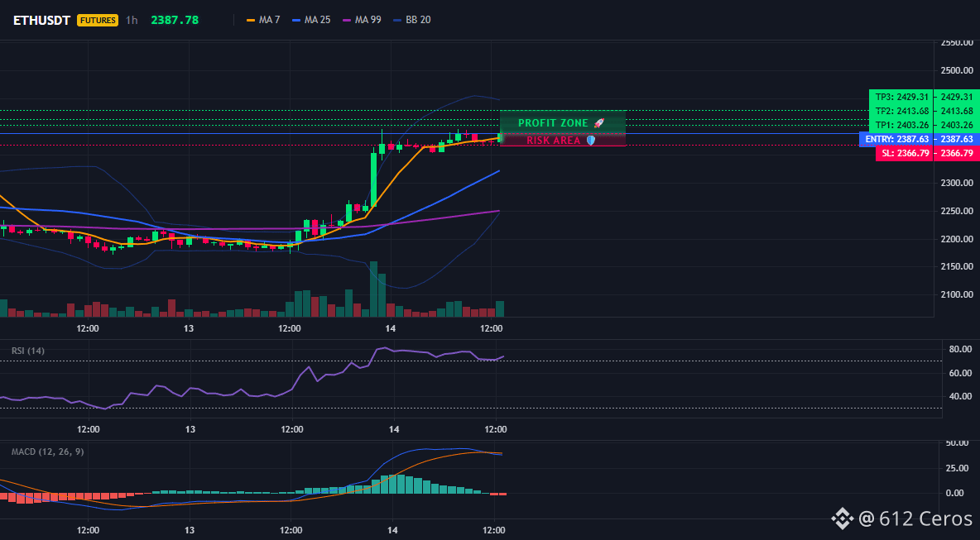Click the MACD (12, 26, 9) label
The width and height of the screenshot is (980, 540).
(47, 452)
